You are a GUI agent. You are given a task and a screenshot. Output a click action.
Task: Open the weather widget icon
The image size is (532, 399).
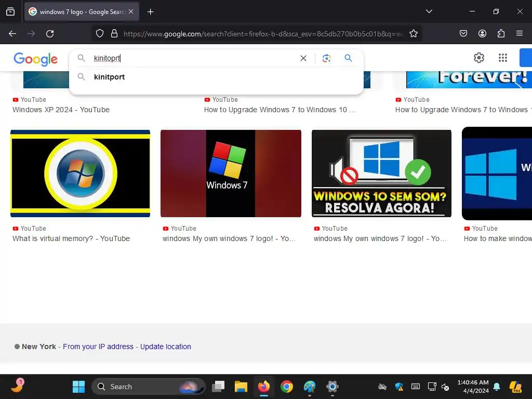click(17, 386)
